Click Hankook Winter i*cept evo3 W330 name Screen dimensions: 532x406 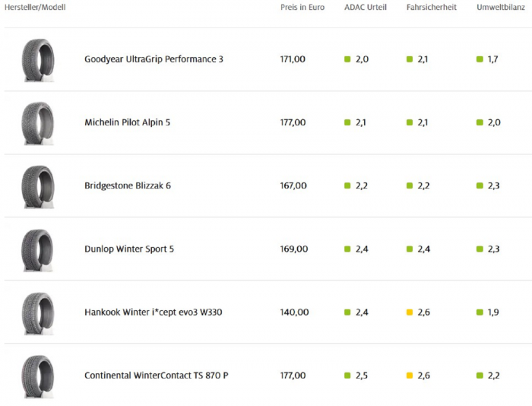point(153,312)
